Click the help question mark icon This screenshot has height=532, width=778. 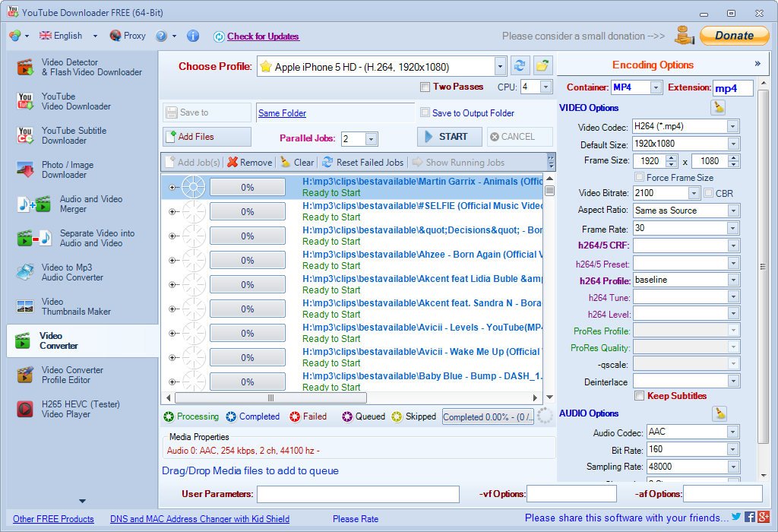tap(161, 36)
